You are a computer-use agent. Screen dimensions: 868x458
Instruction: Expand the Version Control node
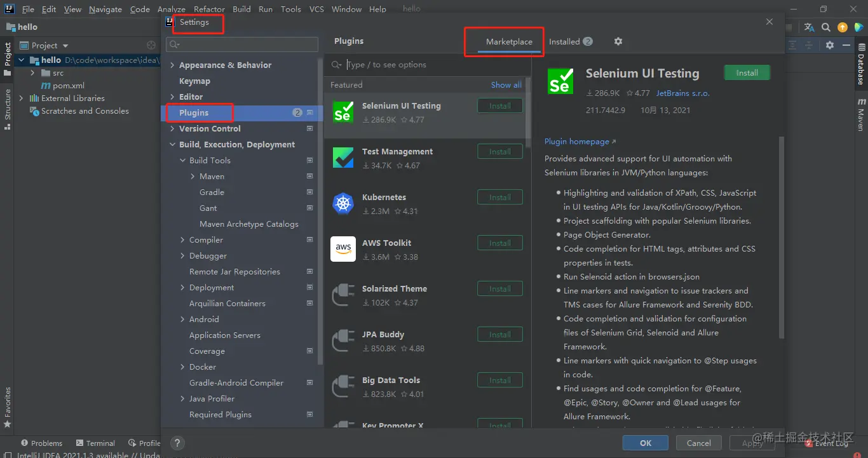[x=172, y=129]
